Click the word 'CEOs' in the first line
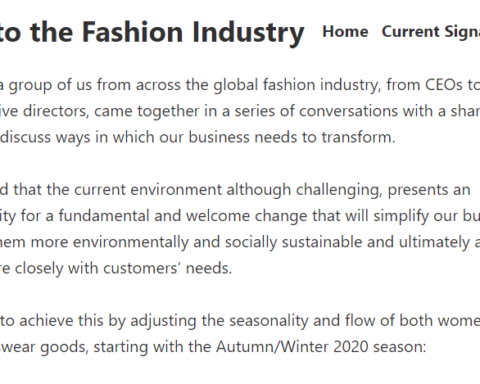 click(x=444, y=85)
